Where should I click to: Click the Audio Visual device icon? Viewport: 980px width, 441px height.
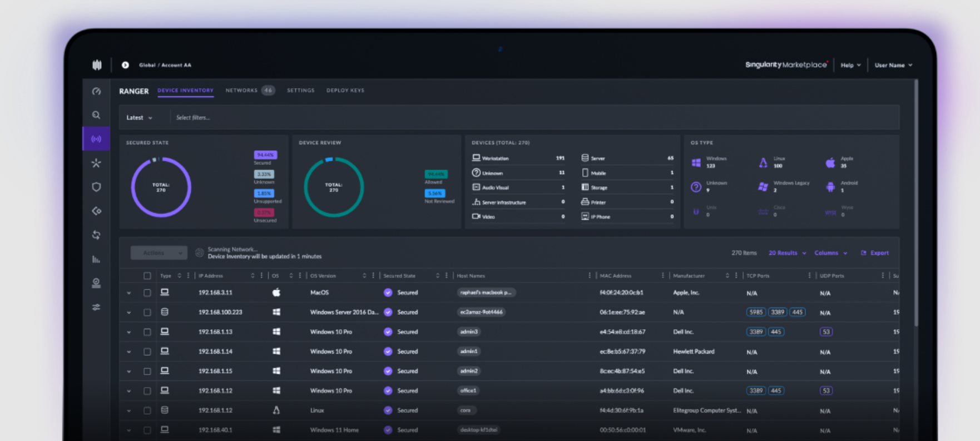[x=476, y=187]
